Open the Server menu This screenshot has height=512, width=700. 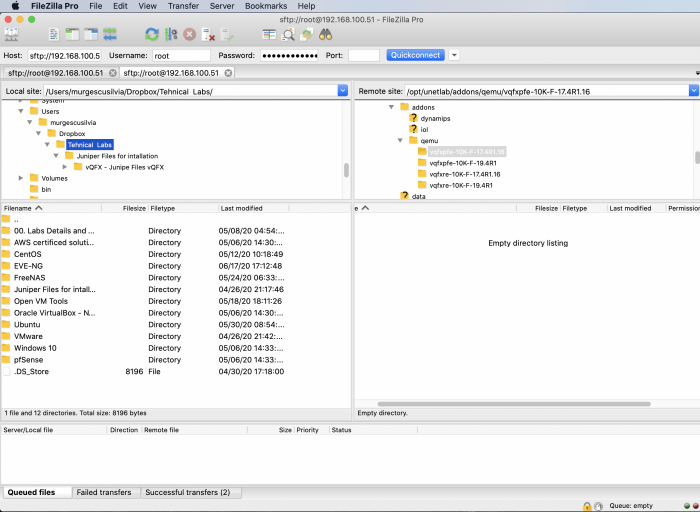point(221,6)
